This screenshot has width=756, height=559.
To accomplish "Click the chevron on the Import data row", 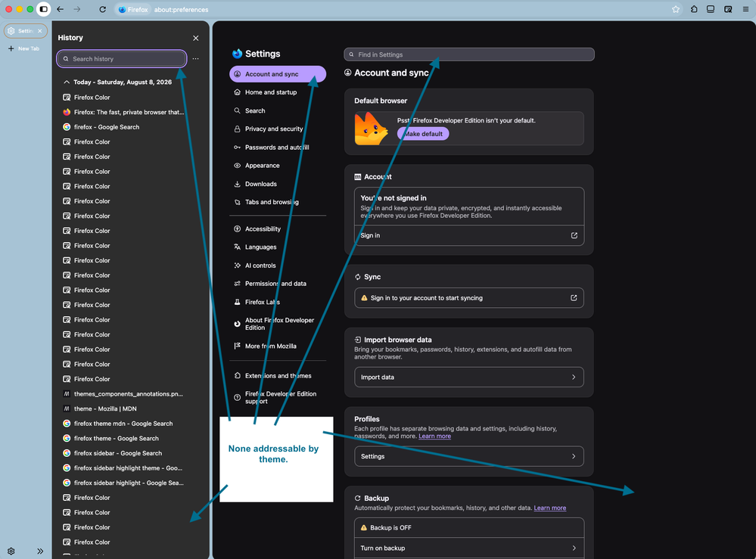I will tap(574, 377).
